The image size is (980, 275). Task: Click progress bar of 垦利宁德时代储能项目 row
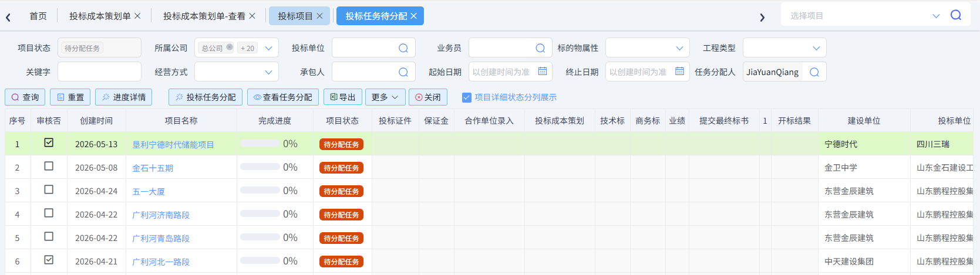260,143
